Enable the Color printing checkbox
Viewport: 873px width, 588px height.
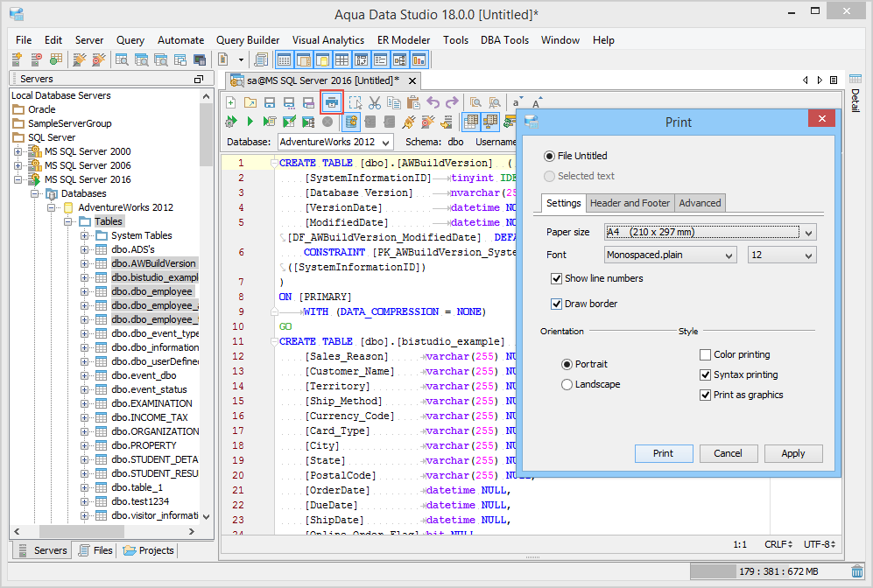click(x=706, y=354)
